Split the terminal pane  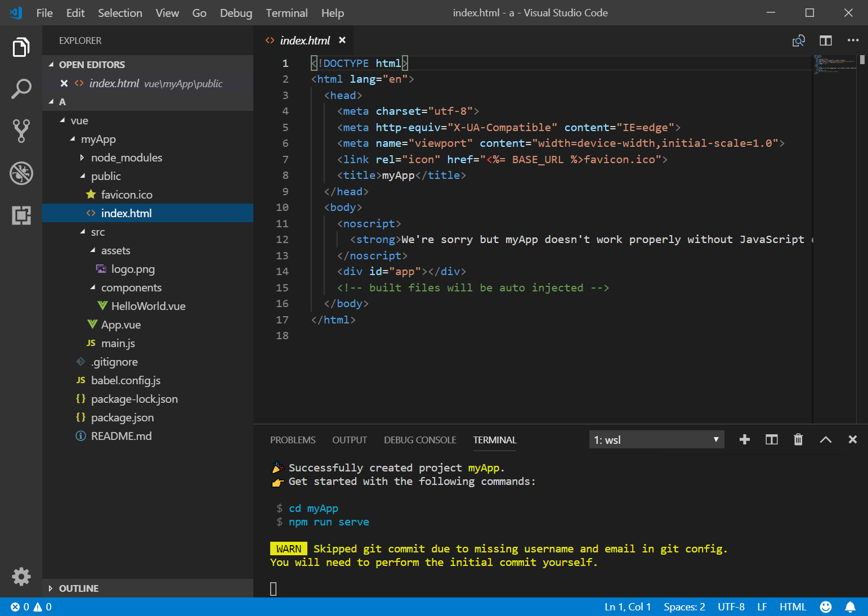click(771, 440)
